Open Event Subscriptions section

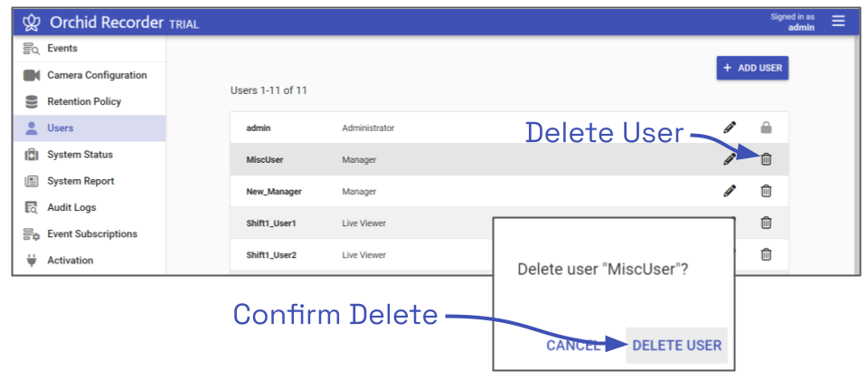(91, 233)
